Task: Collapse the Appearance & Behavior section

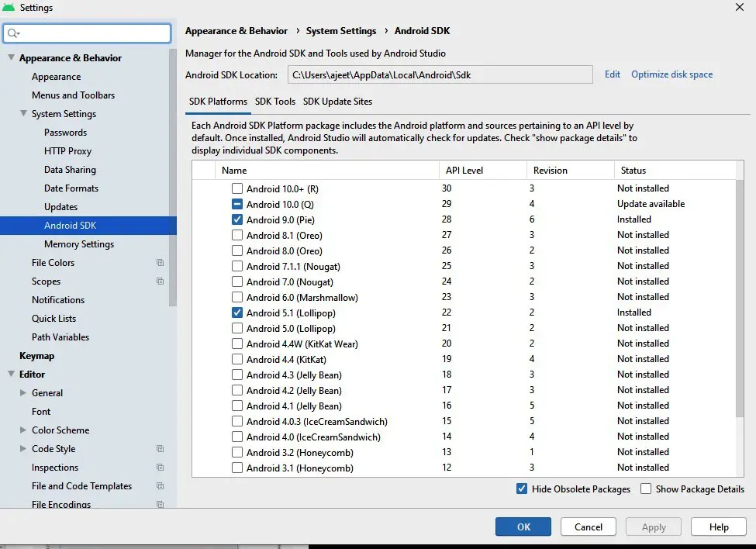Action: (11, 57)
